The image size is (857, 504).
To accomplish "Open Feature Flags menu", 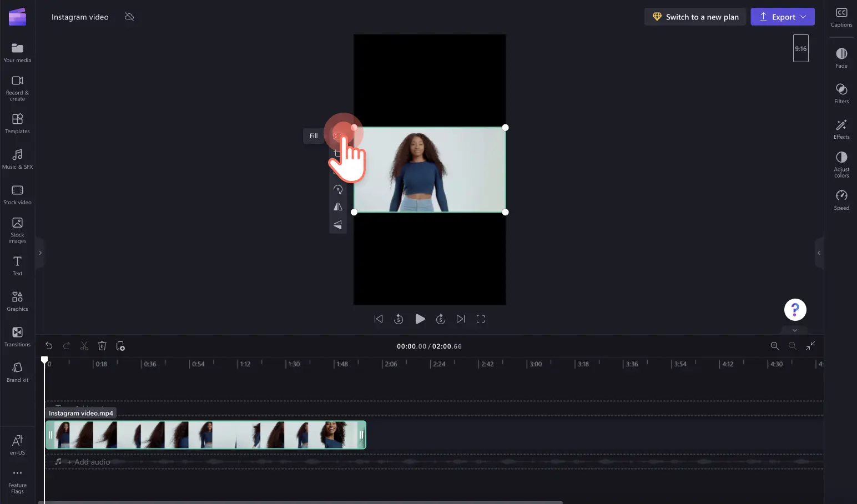I will pyautogui.click(x=17, y=481).
